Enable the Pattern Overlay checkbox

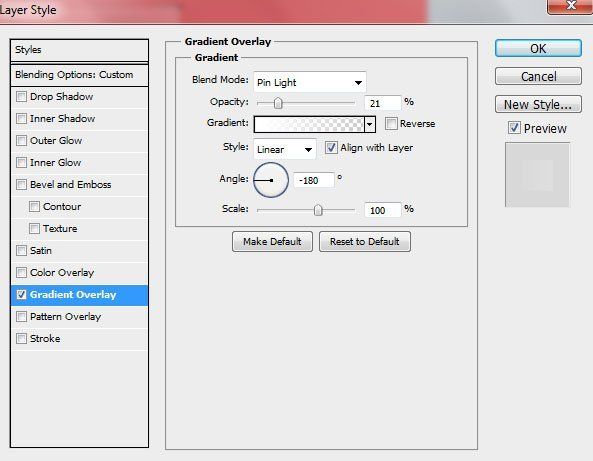21,316
